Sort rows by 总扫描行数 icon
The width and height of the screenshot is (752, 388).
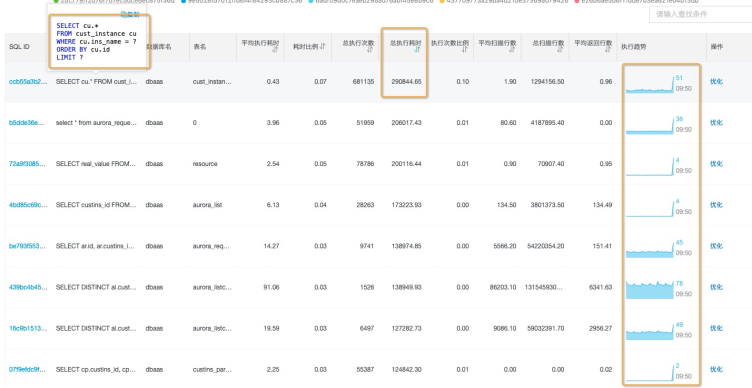(x=561, y=50)
